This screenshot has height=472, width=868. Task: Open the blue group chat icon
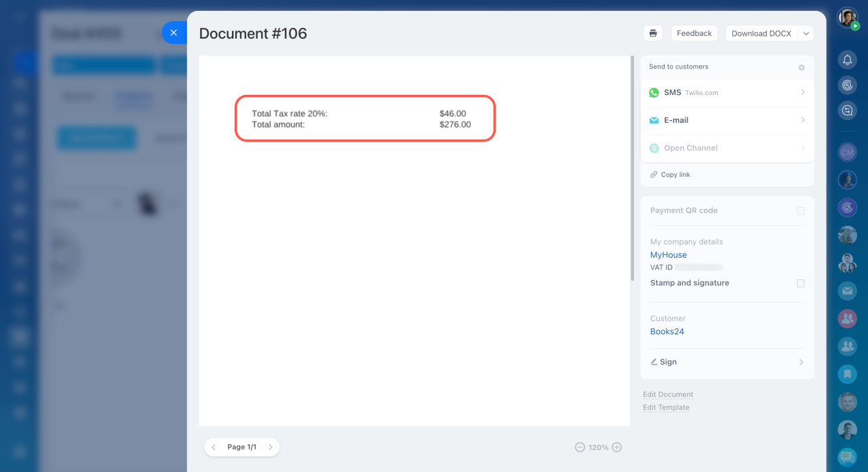848,347
